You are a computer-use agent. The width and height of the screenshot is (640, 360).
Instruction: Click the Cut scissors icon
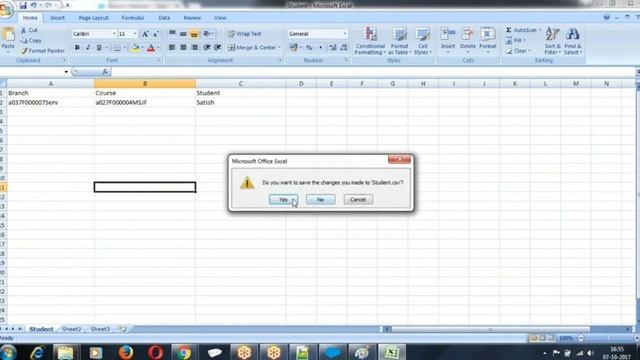24,30
